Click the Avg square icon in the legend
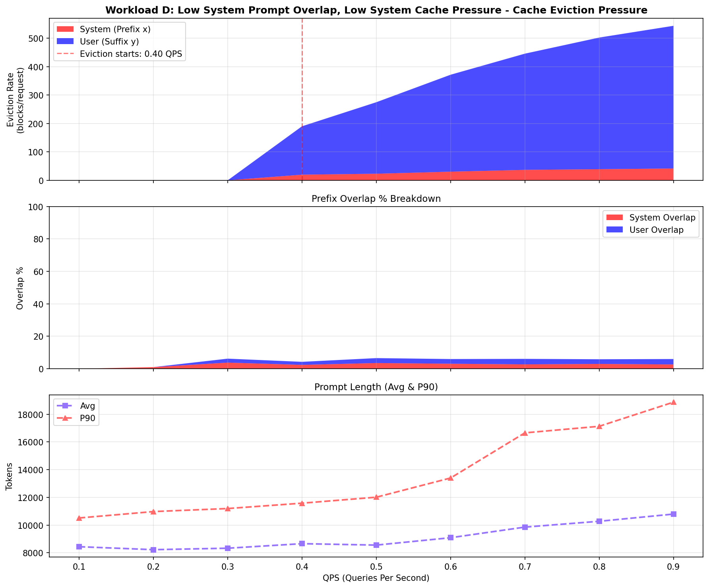Viewport: 709px width, 588px height. coord(65,406)
